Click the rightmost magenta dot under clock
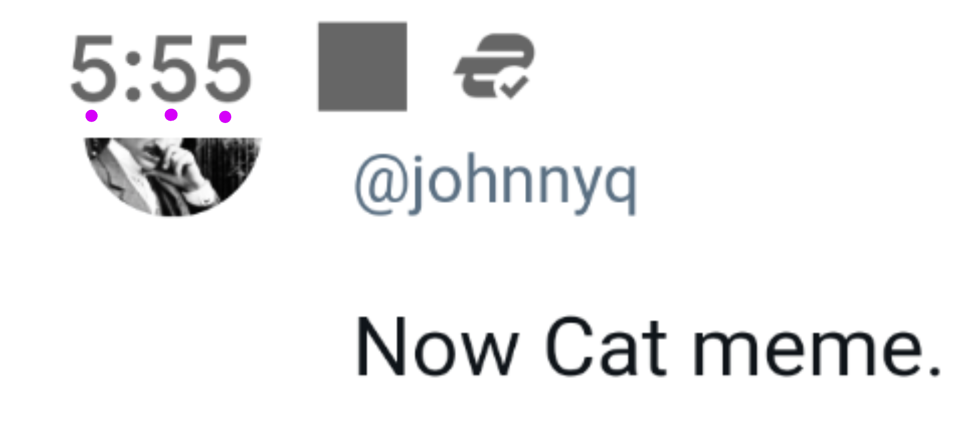Screen dimensions: 980x426 coord(225,117)
